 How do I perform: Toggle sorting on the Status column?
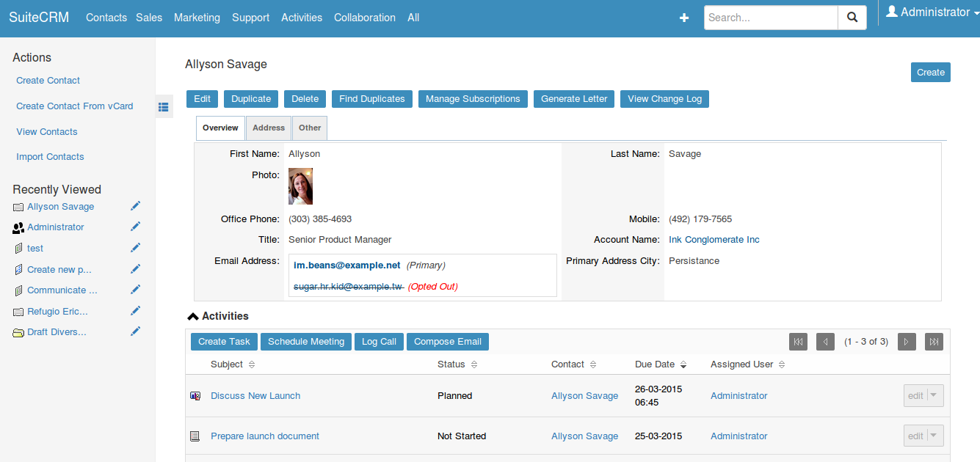[x=473, y=364]
